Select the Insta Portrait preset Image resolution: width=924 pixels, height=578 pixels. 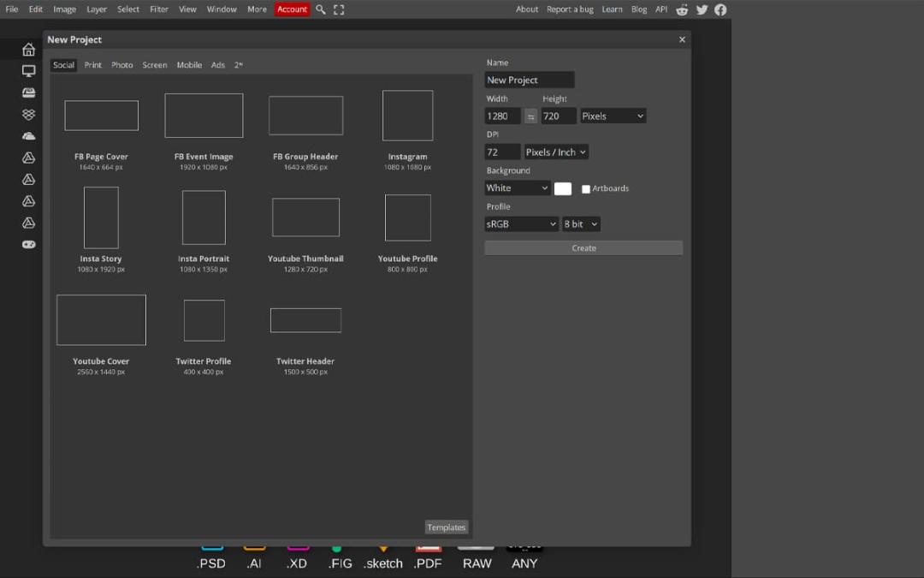point(204,230)
